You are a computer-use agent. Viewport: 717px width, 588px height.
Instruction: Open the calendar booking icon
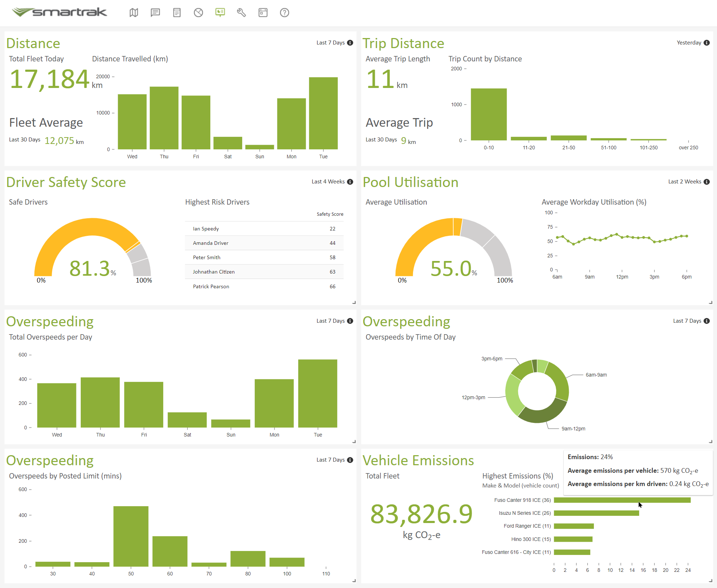263,13
